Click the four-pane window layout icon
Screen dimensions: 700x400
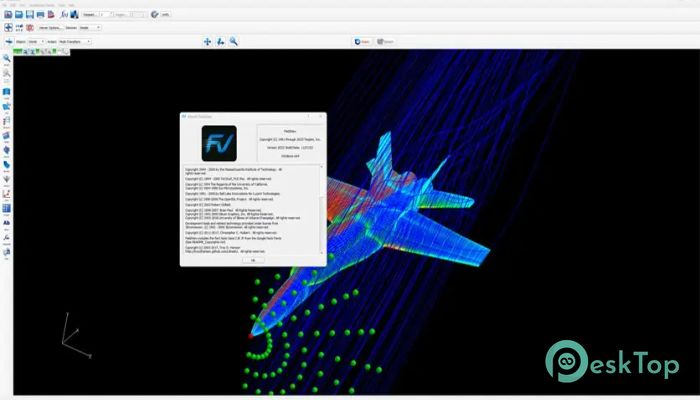coord(8,28)
